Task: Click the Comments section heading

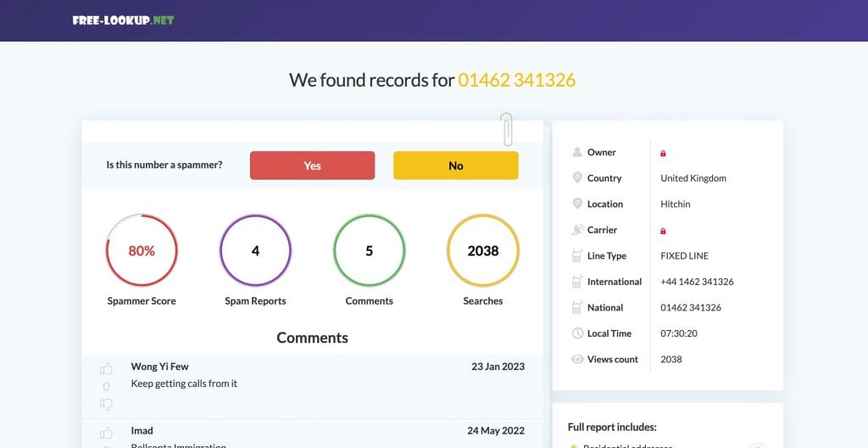Action: [x=312, y=337]
